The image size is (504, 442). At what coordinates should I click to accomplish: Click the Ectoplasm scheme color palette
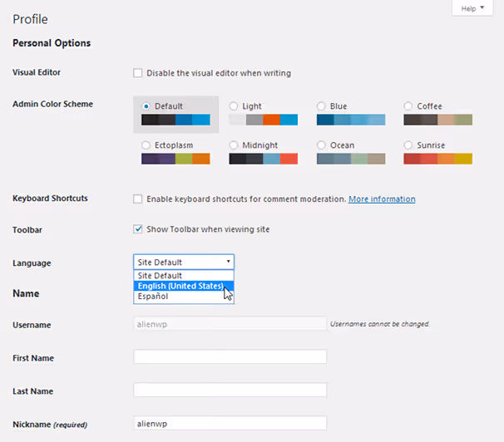click(175, 159)
